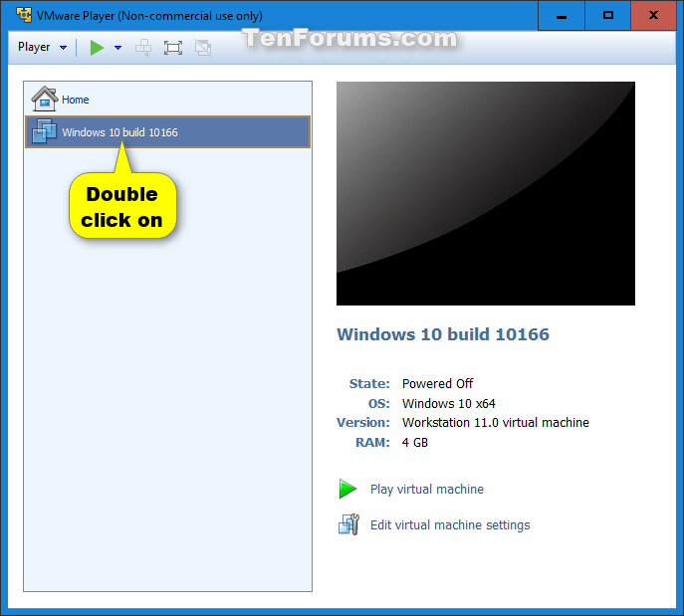Click the Unity mode toolbar icon
684x616 pixels.
click(x=203, y=47)
